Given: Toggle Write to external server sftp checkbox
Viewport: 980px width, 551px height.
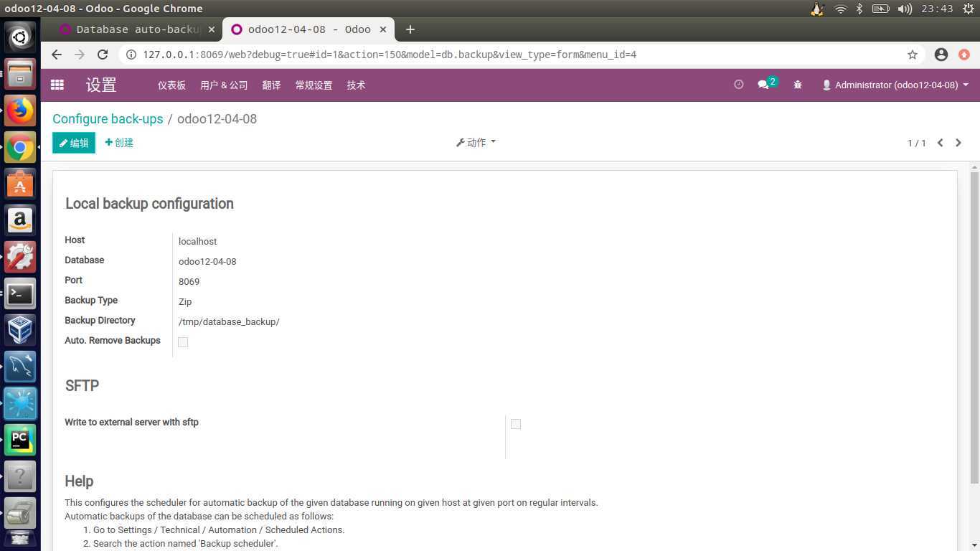Looking at the screenshot, I should click(515, 424).
